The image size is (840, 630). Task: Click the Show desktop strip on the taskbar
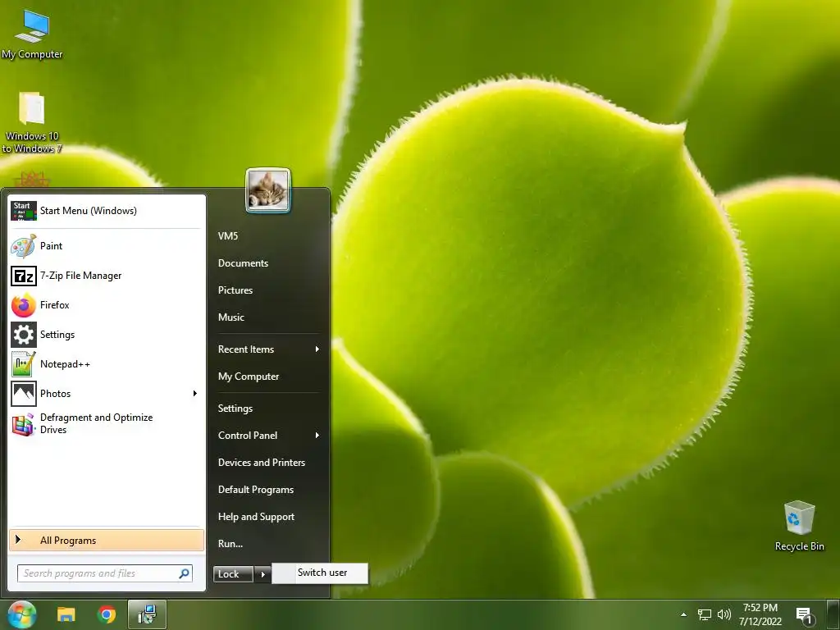pyautogui.click(x=833, y=614)
